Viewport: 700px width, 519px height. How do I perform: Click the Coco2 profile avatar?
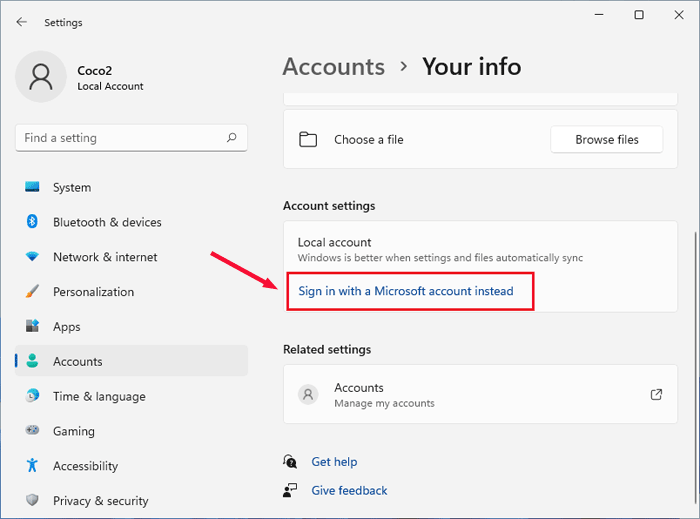point(41,77)
